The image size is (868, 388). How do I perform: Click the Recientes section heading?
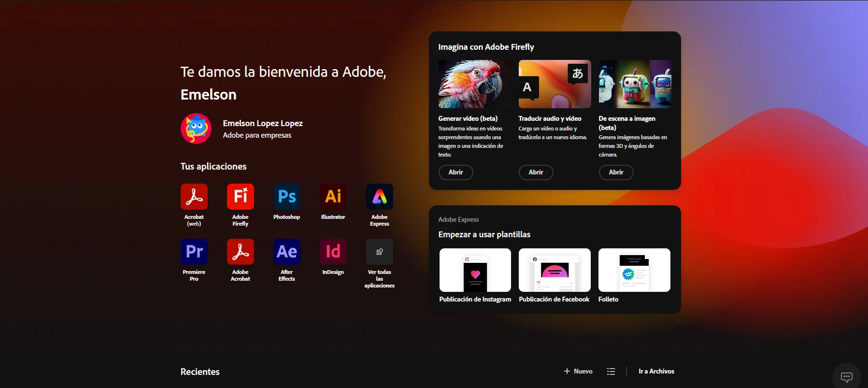pyautogui.click(x=200, y=372)
